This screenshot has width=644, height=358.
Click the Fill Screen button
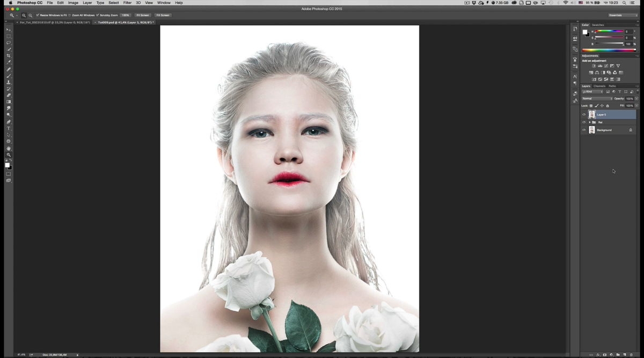pos(163,15)
